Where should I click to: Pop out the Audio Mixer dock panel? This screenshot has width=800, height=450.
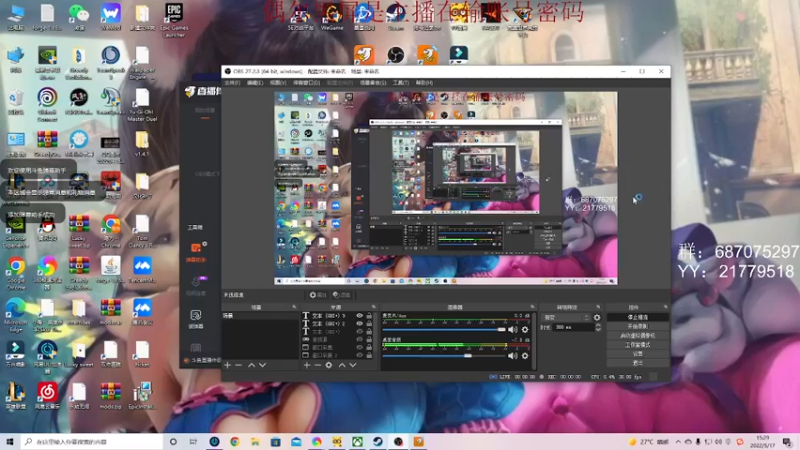pos(532,307)
